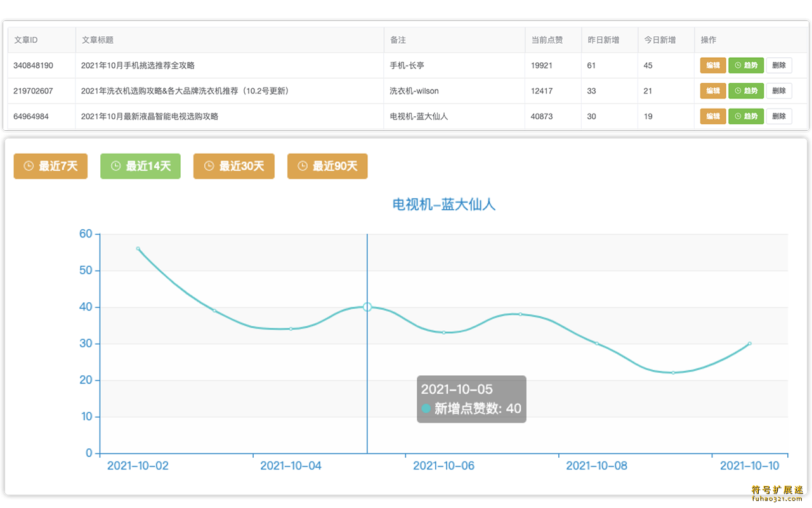Delete the 洗衣机-wilson row

coord(779,91)
